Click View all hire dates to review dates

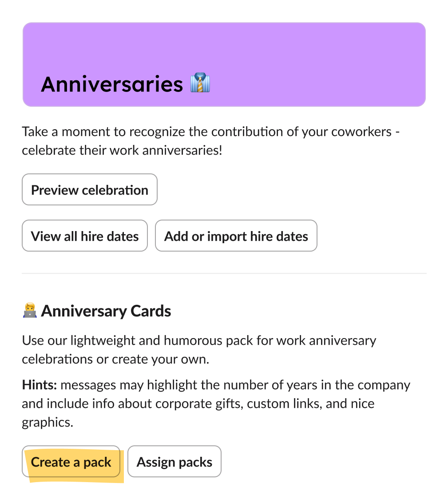(x=84, y=236)
